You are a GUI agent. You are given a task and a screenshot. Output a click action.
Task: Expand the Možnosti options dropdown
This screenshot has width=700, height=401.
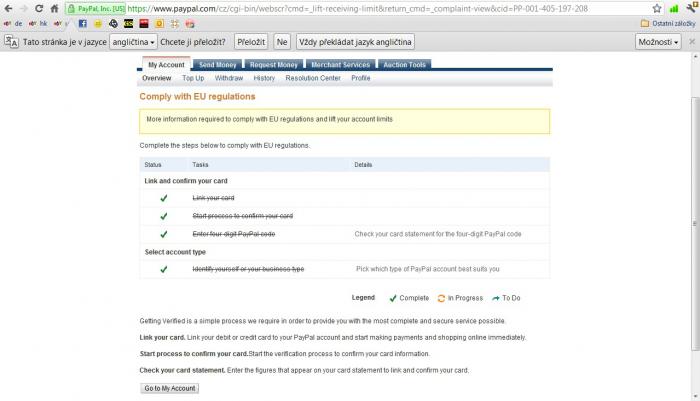point(659,42)
